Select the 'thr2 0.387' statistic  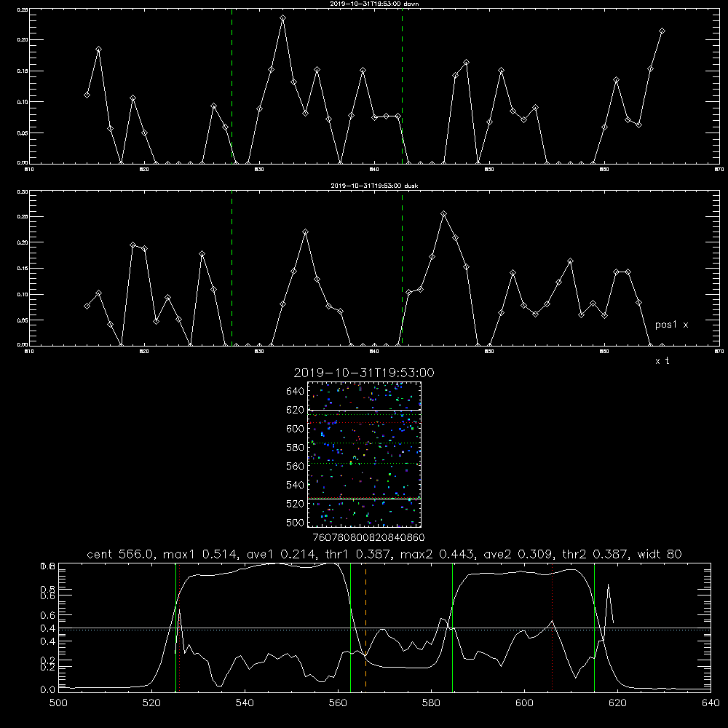(597, 554)
